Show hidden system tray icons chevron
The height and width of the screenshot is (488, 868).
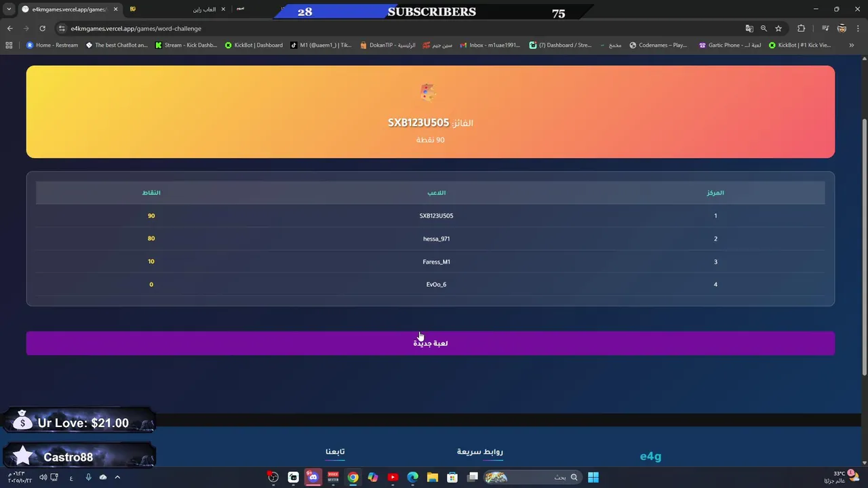[117, 477]
